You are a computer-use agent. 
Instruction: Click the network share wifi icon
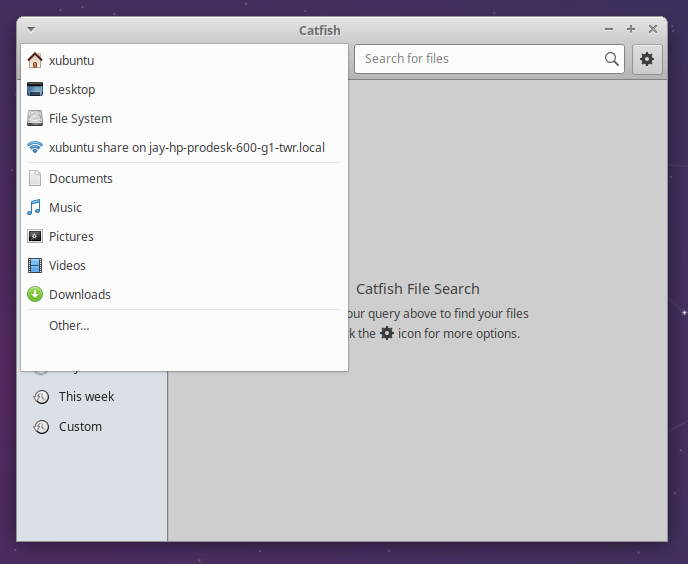tap(35, 147)
